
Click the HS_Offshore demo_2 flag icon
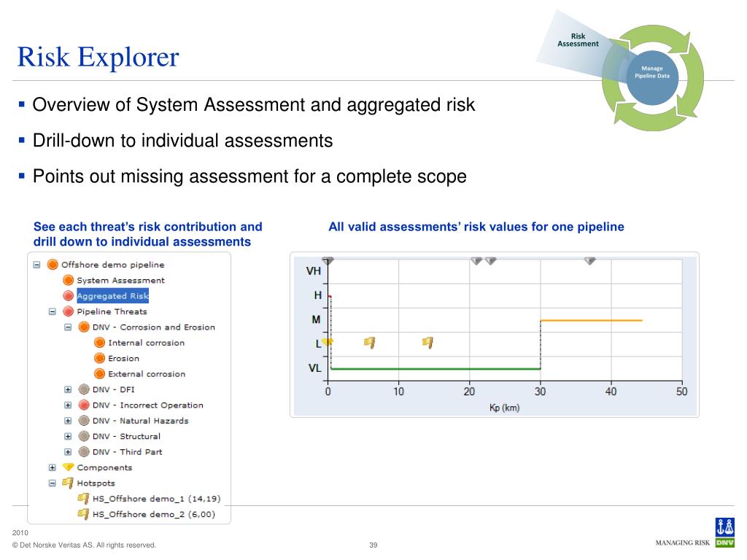point(83,514)
